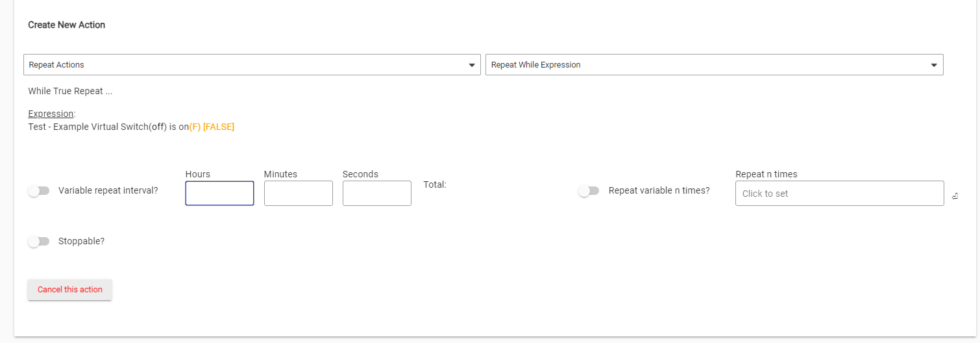Enable the Variable repeat interval switch
Screen dimensions: 980x343
pos(39,191)
